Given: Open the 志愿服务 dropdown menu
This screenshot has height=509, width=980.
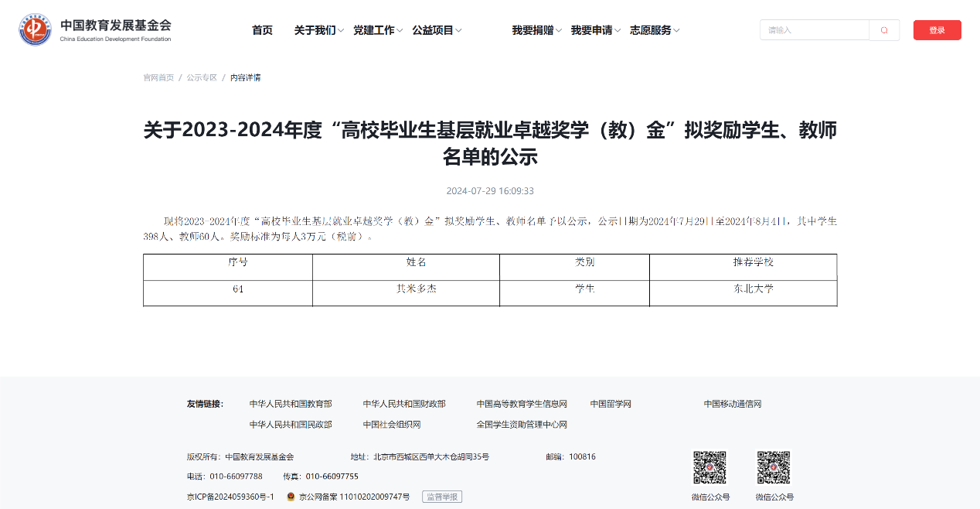Looking at the screenshot, I should (654, 30).
